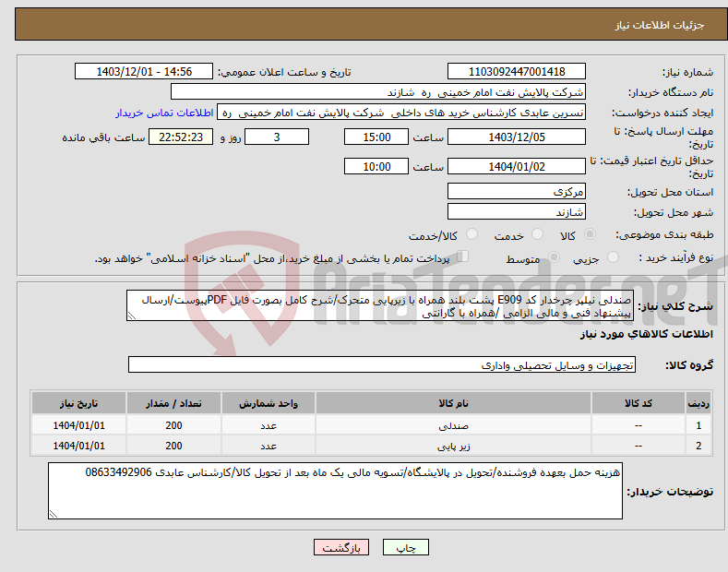Click the نام کالا column header
The height and width of the screenshot is (572, 728).
pyautogui.click(x=453, y=403)
